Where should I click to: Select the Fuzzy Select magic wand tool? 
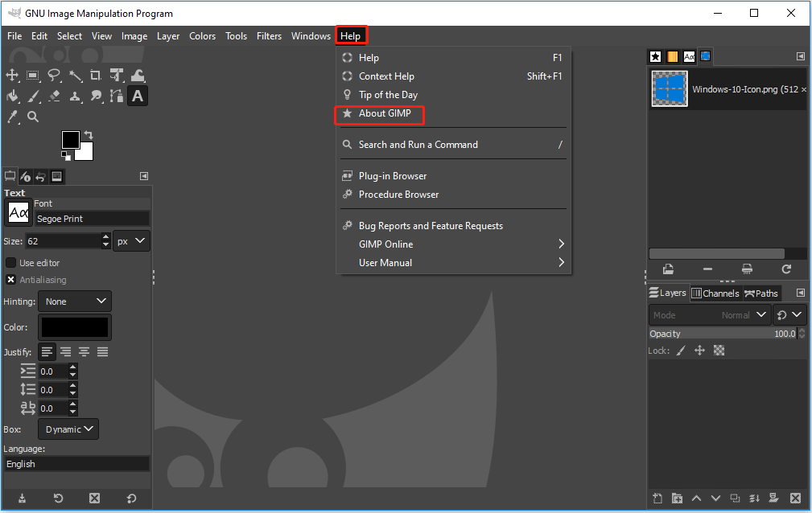click(x=75, y=76)
